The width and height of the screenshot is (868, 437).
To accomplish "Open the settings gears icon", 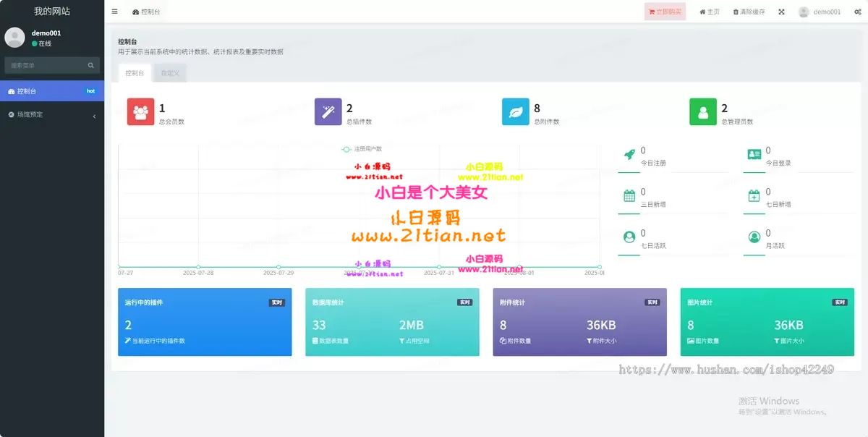I will click(857, 12).
